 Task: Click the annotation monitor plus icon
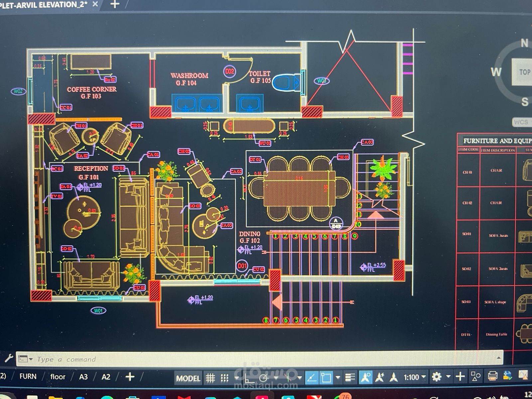[x=460, y=376]
